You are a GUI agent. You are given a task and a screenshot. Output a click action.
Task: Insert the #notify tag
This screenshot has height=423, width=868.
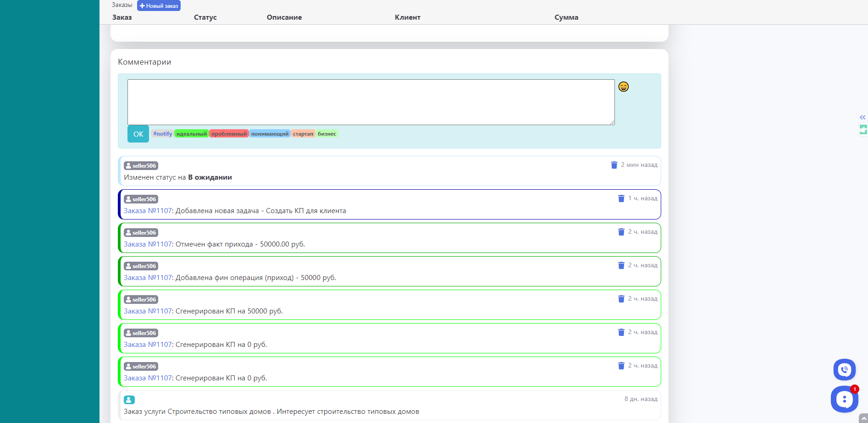pyautogui.click(x=162, y=134)
